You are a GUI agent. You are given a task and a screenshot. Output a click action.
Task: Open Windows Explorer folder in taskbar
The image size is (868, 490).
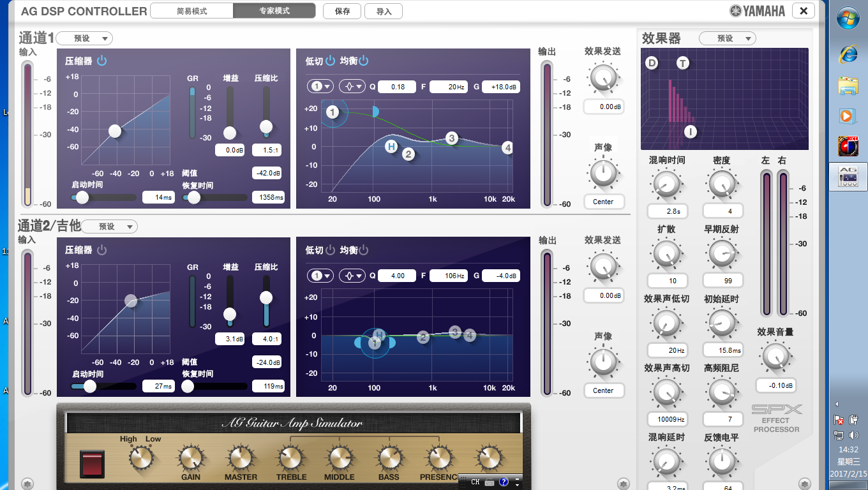click(x=848, y=85)
